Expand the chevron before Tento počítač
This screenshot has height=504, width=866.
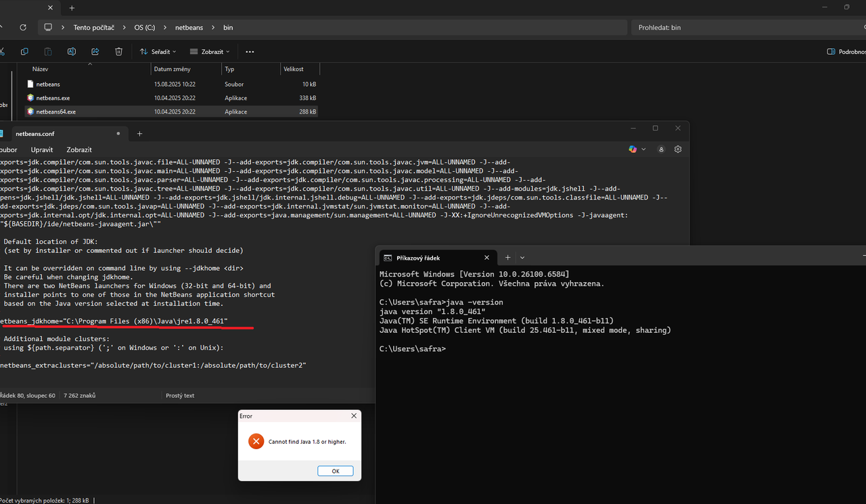(x=63, y=28)
